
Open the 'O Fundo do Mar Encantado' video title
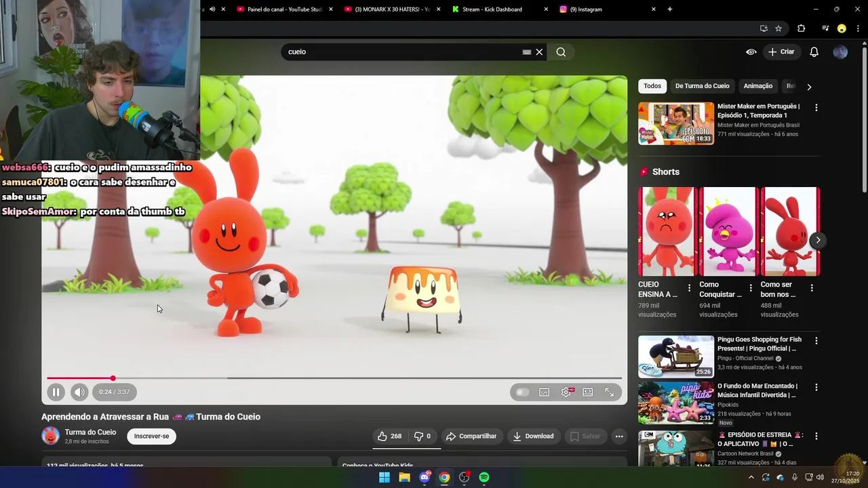757,390
